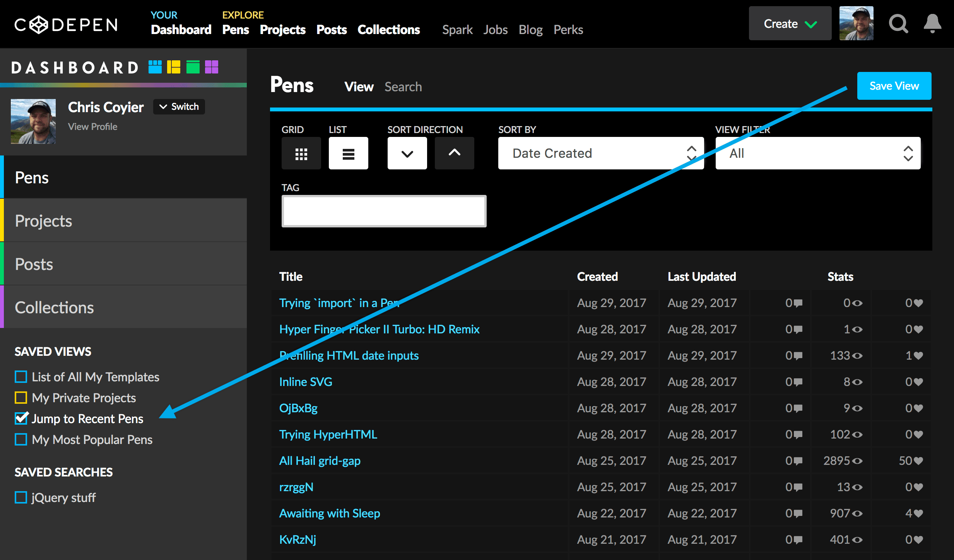The image size is (954, 560).
Task: Open Explore Posts in top nav
Action: 332,30
